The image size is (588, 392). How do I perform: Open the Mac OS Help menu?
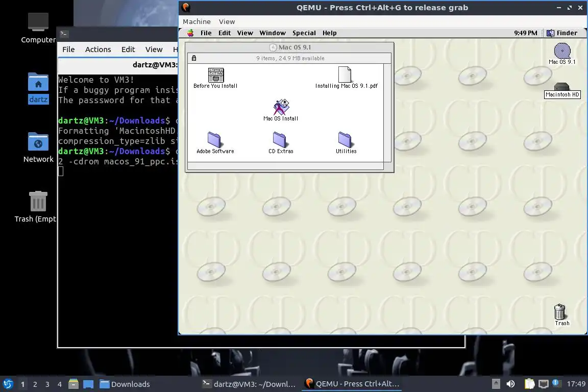click(330, 33)
